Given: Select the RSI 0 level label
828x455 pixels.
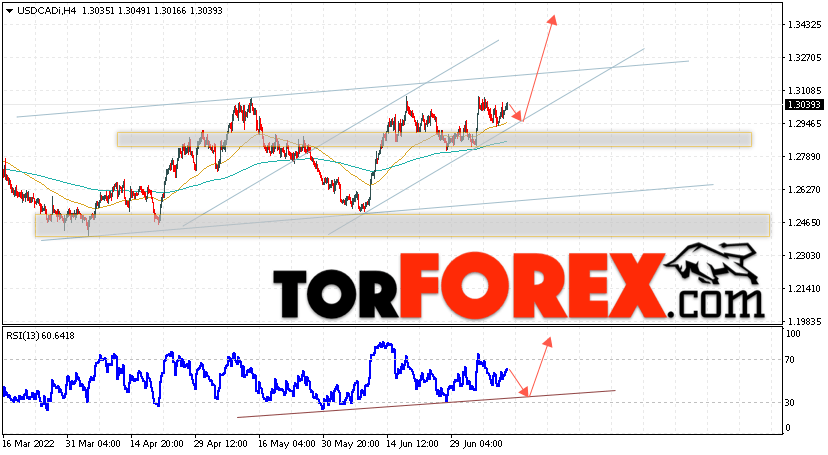Looking at the screenshot, I should click(788, 428).
